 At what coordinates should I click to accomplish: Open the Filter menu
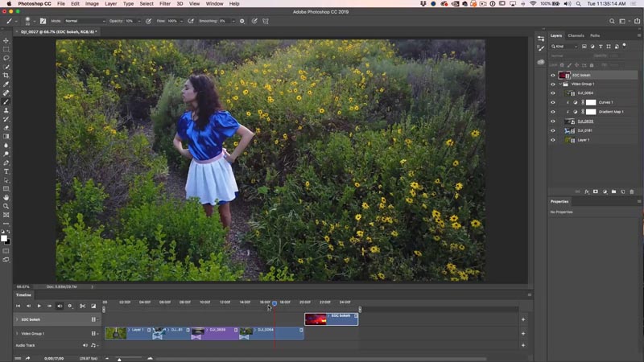[x=164, y=4]
